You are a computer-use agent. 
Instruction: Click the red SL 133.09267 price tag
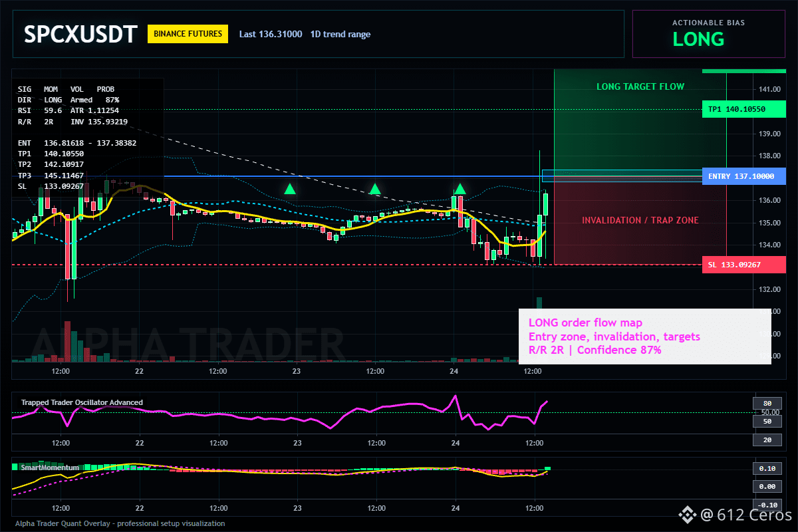(x=743, y=265)
